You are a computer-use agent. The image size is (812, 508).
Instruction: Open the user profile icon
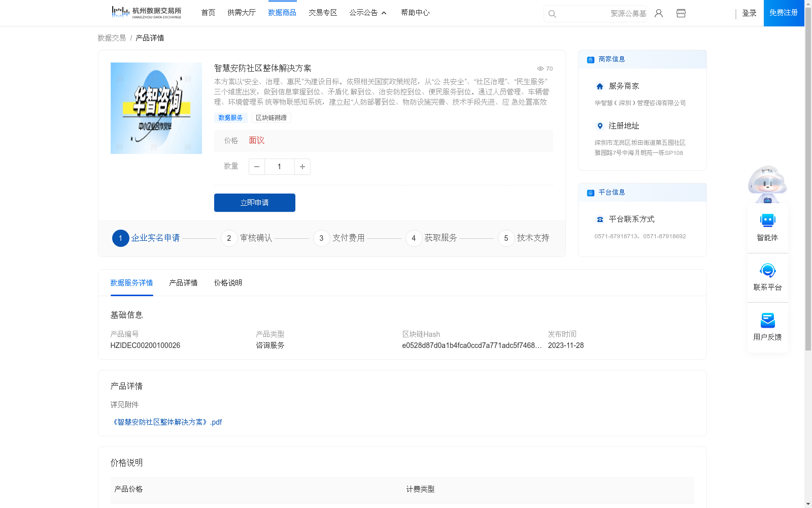(659, 13)
